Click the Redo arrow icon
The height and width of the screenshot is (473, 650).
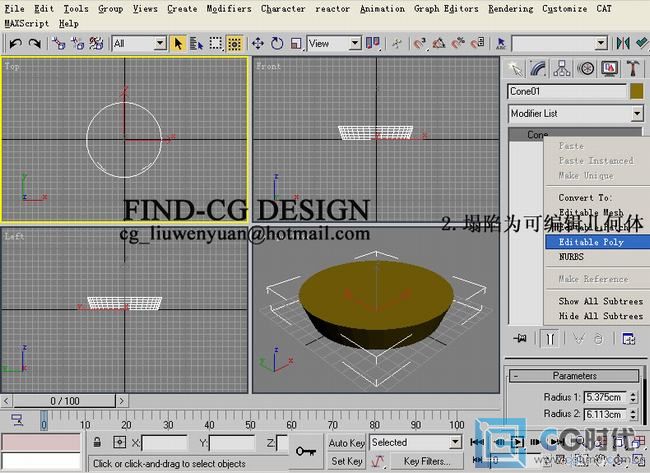[35, 43]
